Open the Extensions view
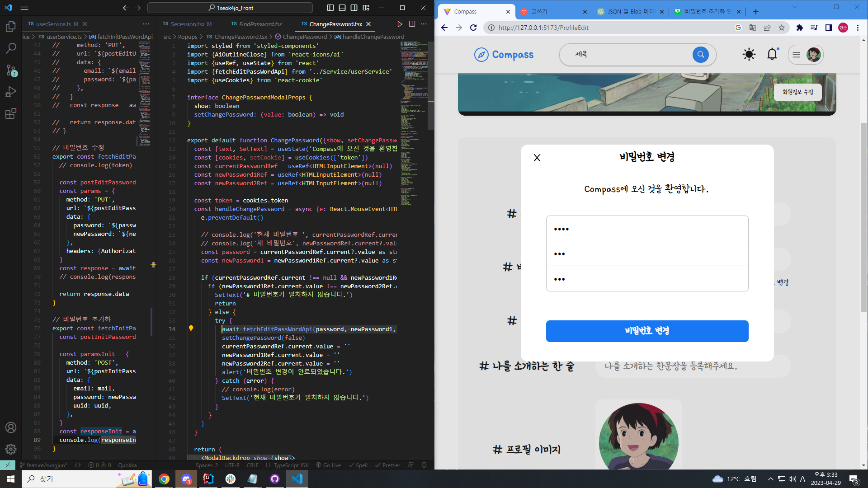 click(10, 113)
